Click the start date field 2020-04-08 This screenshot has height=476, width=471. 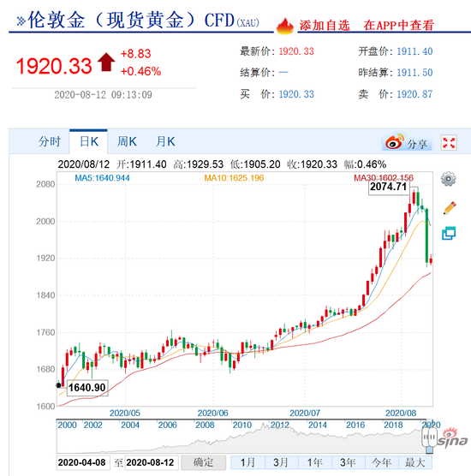82,462
